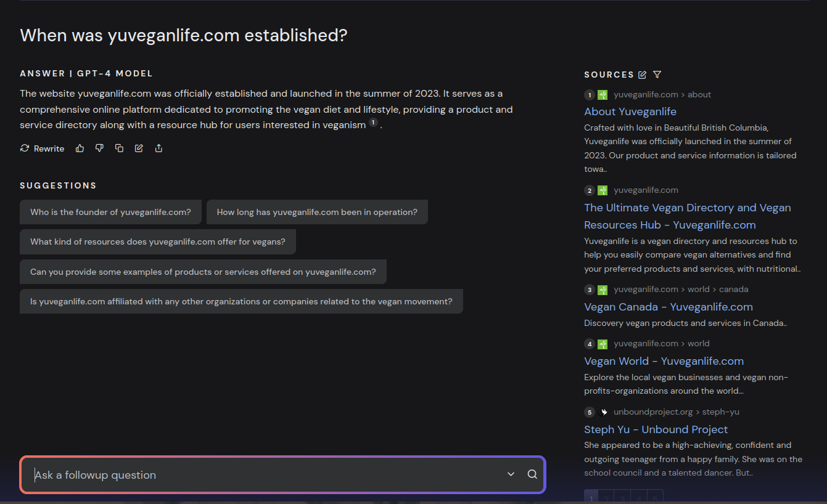Click the question heading about yuveganlife.com
827x504 pixels.
(x=184, y=35)
